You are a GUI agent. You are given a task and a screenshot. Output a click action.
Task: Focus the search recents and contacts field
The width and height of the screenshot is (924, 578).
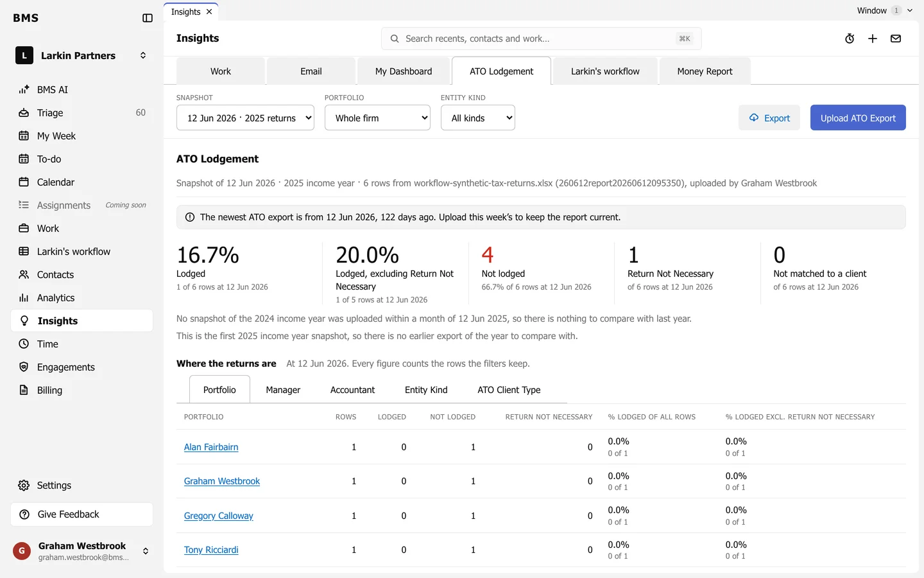pyautogui.click(x=541, y=39)
